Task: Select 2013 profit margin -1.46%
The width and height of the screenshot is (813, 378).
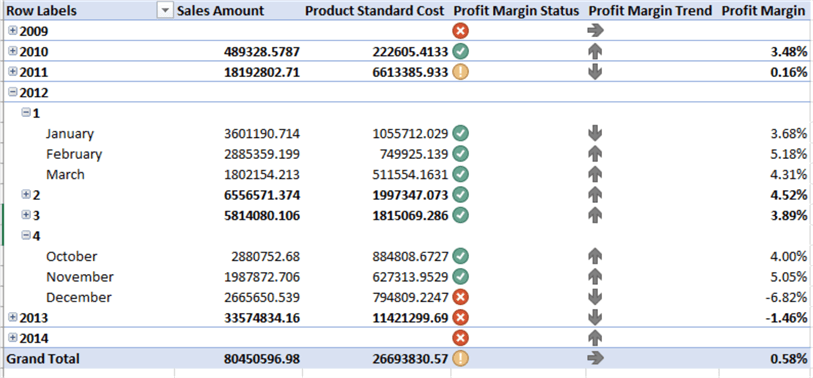Action: click(x=786, y=317)
